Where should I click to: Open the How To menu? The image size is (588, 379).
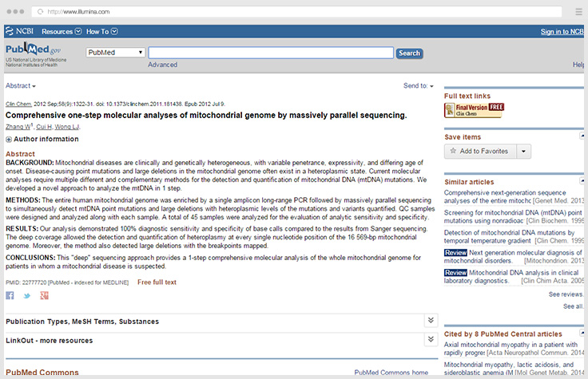click(x=101, y=31)
